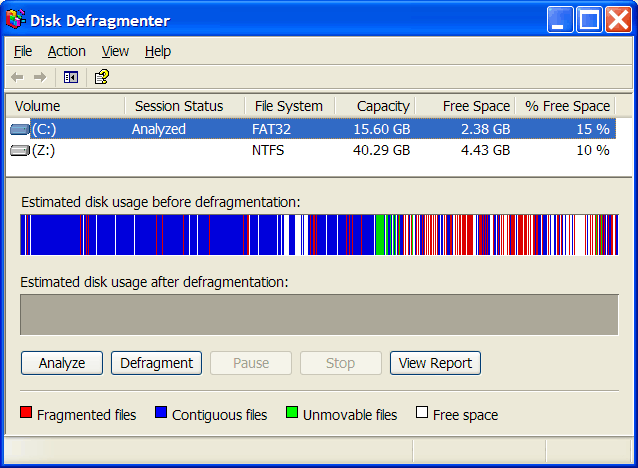Screen dimensions: 638x468
Task: Start defragmentation with Defragment button
Action: click(157, 363)
